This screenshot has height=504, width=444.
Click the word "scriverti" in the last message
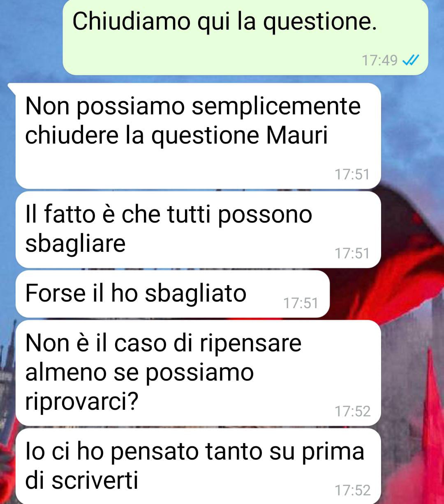tap(95, 481)
